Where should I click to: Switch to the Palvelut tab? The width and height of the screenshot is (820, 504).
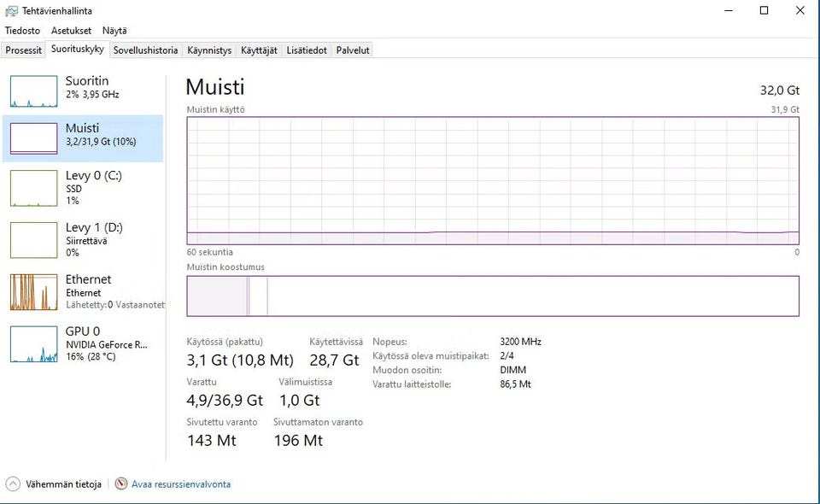[x=353, y=50]
